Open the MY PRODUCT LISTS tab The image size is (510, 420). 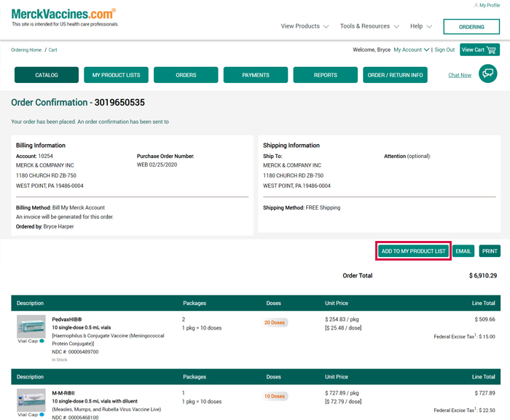pos(116,75)
